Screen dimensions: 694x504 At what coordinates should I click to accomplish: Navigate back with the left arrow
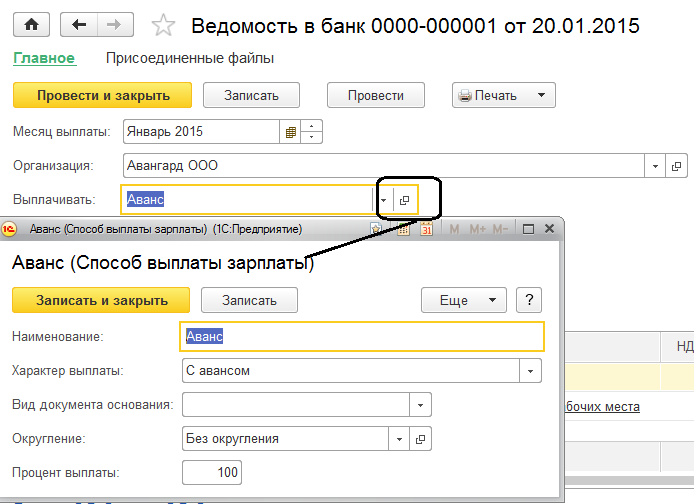tap(79, 25)
